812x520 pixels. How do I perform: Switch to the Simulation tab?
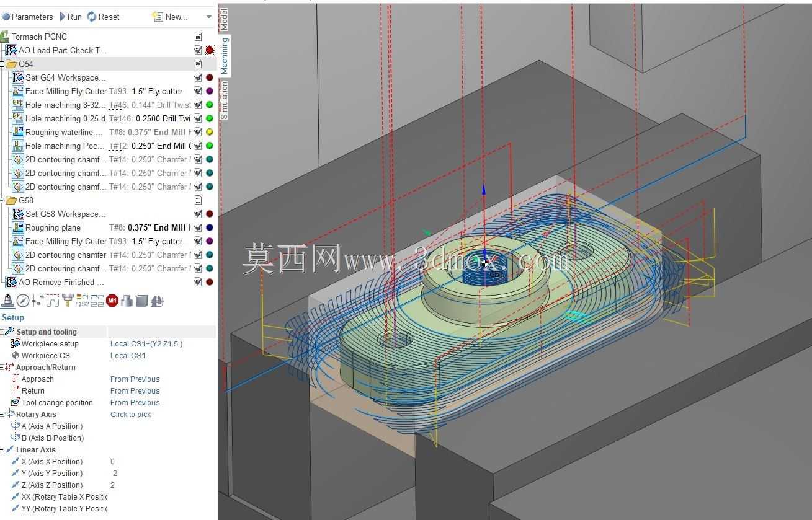pyautogui.click(x=225, y=100)
